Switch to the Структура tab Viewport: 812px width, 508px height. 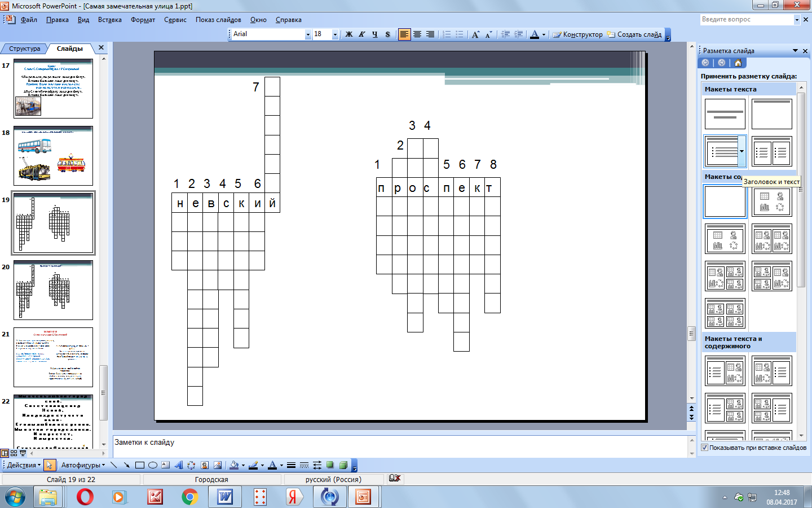[25, 49]
